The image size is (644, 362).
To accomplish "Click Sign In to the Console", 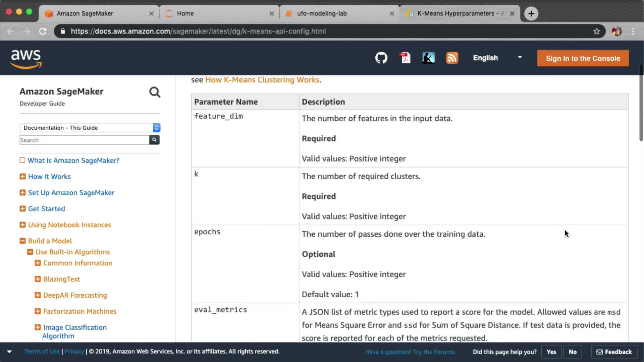I will [x=583, y=58].
